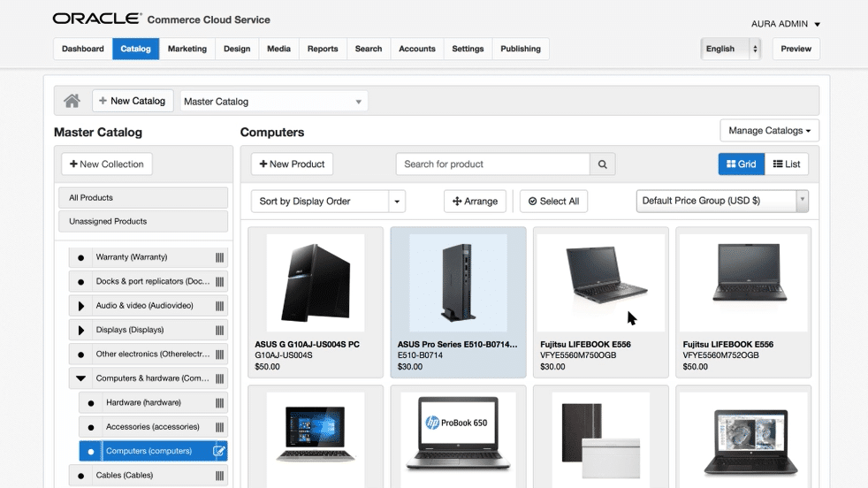Open the Master Catalog dropdown

click(274, 102)
